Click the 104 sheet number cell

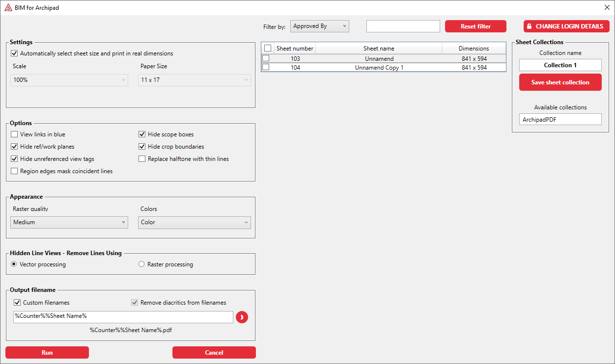point(295,68)
